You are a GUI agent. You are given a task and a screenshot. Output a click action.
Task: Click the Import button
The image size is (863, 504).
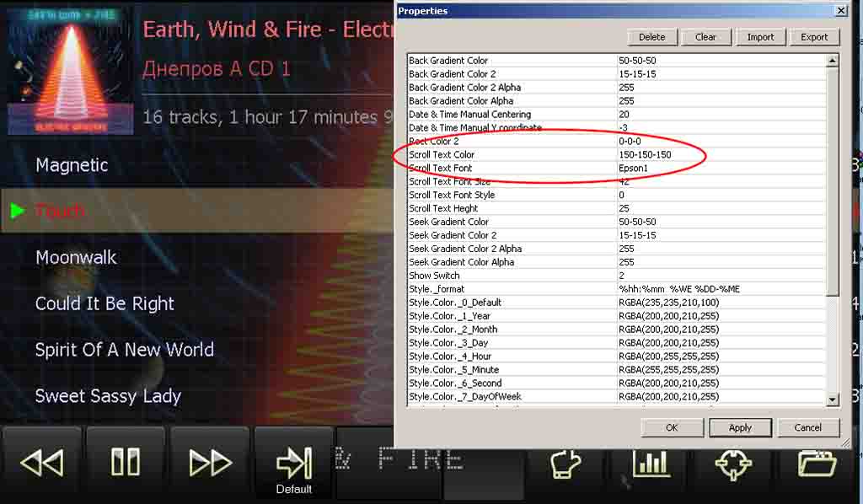(760, 37)
